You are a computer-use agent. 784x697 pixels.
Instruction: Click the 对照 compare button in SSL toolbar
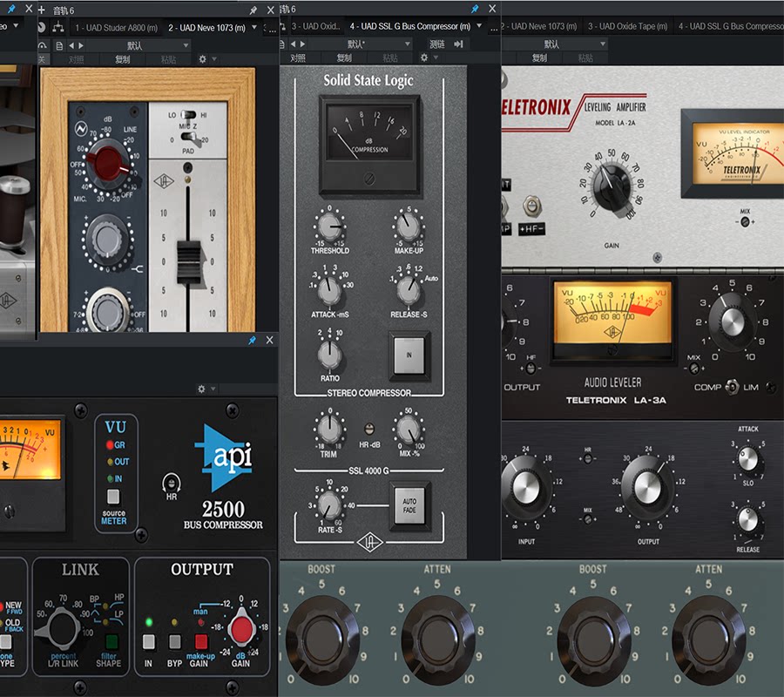tap(298, 58)
